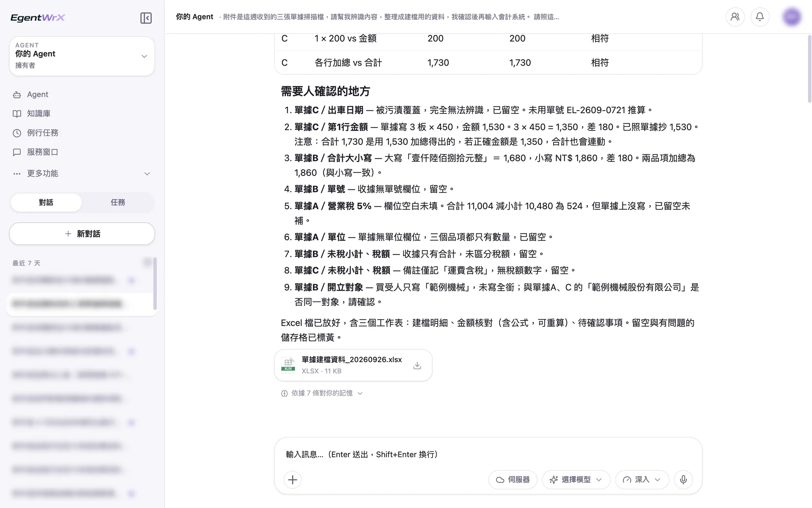Click the sidebar conversation list scrollbar
Screen dimensions: 812x508
pos(155,284)
